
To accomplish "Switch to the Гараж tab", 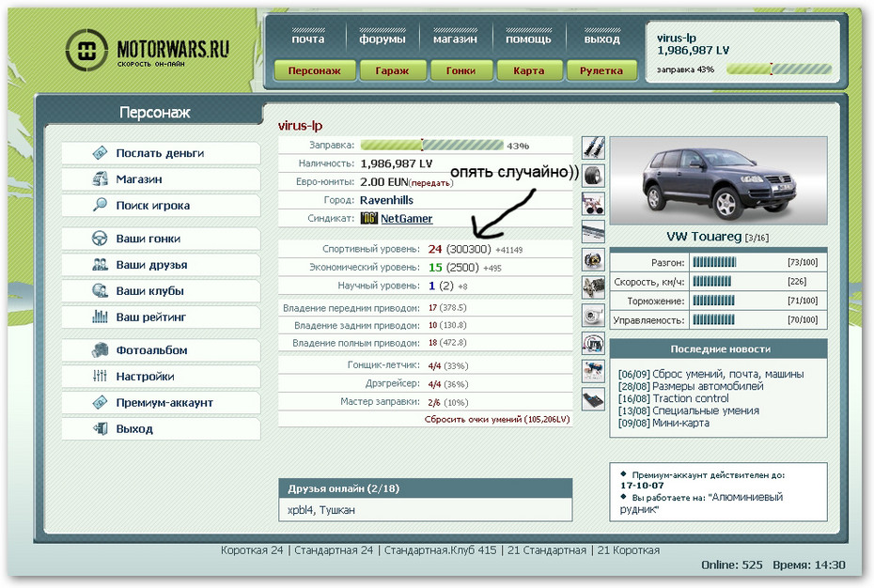I will [x=393, y=70].
